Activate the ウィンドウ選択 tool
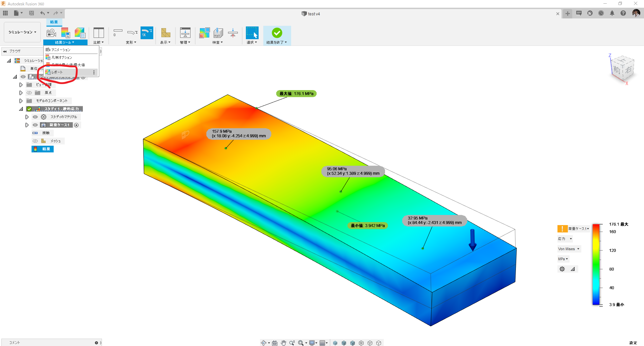 pyautogui.click(x=252, y=33)
